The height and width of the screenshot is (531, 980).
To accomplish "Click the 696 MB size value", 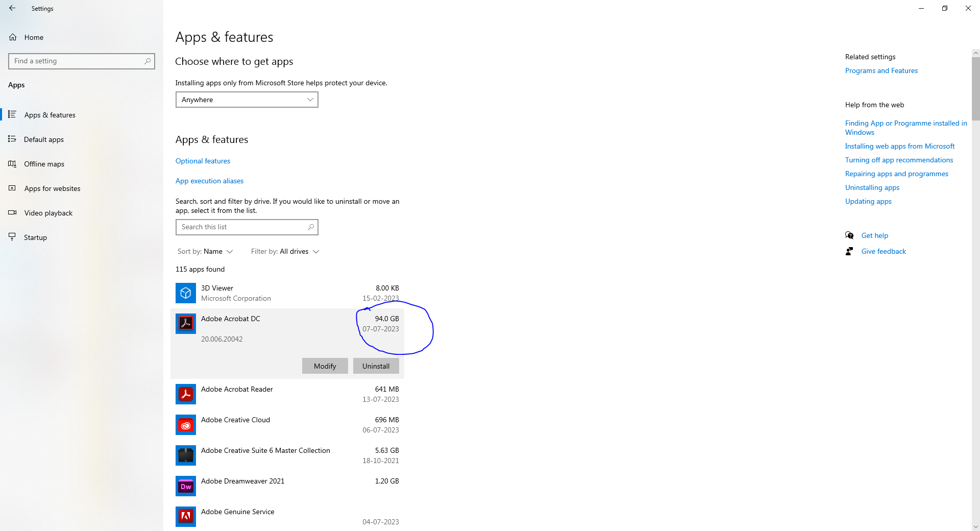I will [387, 420].
